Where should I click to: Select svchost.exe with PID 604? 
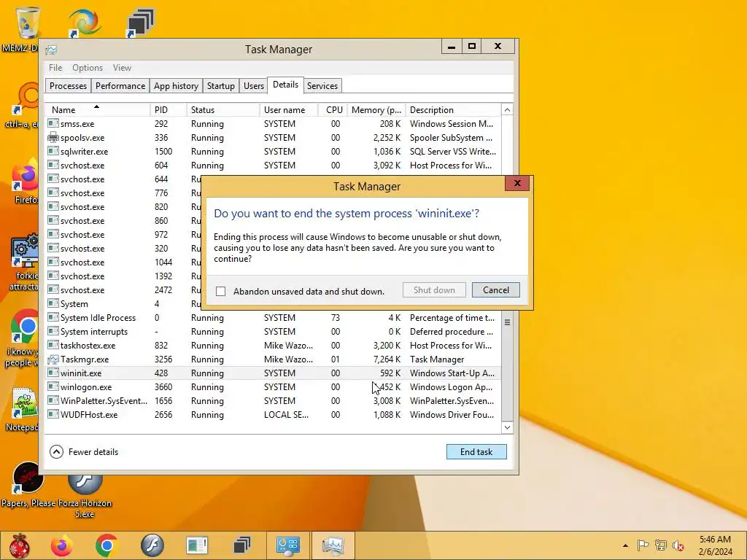tap(274, 166)
